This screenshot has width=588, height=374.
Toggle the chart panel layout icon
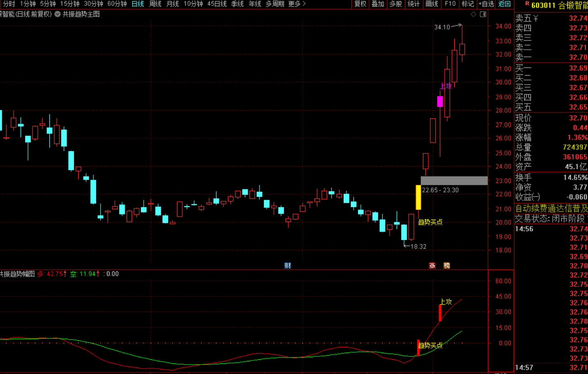coord(483,14)
